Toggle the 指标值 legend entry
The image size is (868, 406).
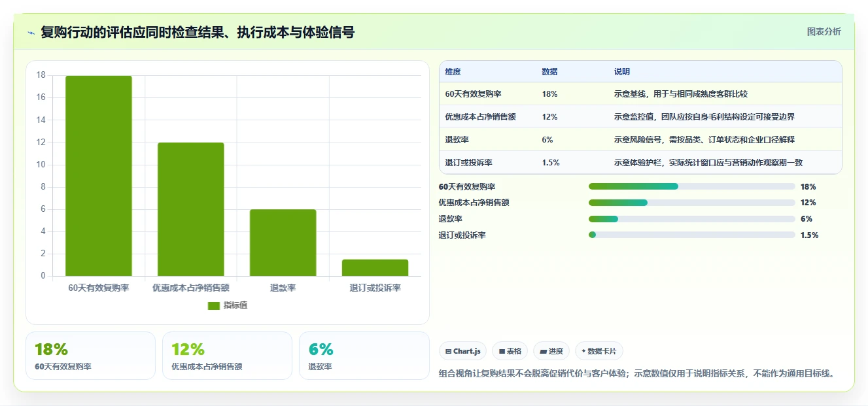point(228,305)
